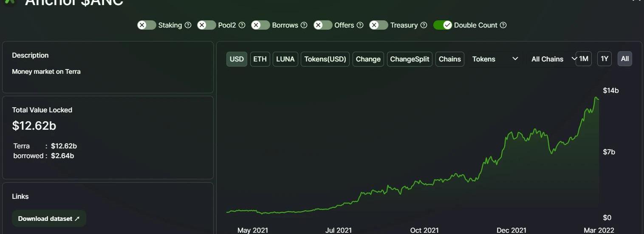Image resolution: width=644 pixels, height=234 pixels.
Task: Click help icon after Double Count
Action: (503, 25)
